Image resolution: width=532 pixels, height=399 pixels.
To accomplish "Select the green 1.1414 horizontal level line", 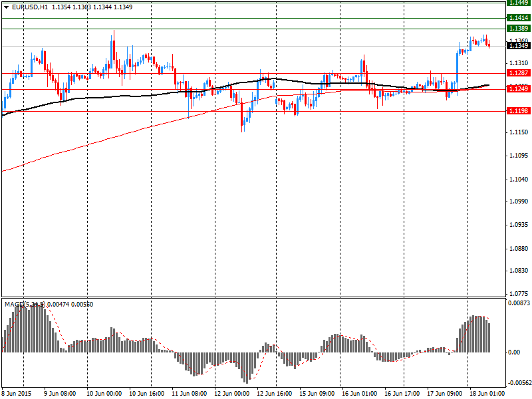I will tap(254, 18).
